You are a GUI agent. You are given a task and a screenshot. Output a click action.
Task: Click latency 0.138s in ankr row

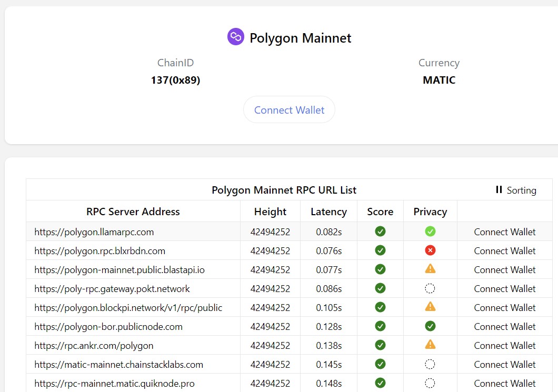[x=329, y=345]
